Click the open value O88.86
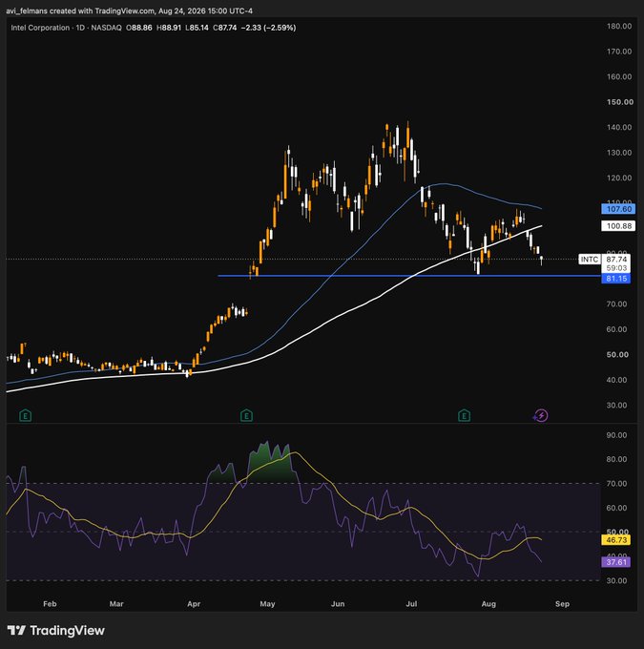Viewport: 644px width, 649px height. tap(139, 28)
